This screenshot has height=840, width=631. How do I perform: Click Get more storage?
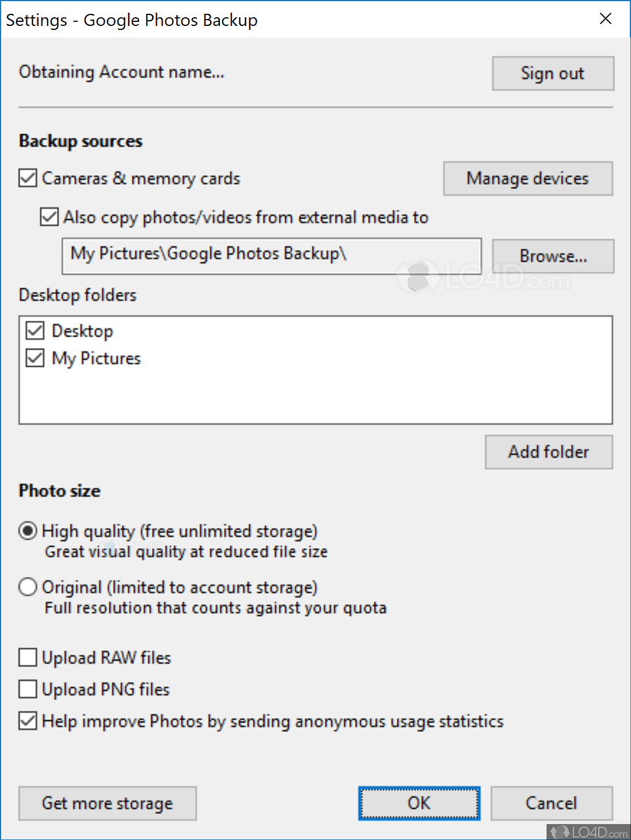coord(107,803)
